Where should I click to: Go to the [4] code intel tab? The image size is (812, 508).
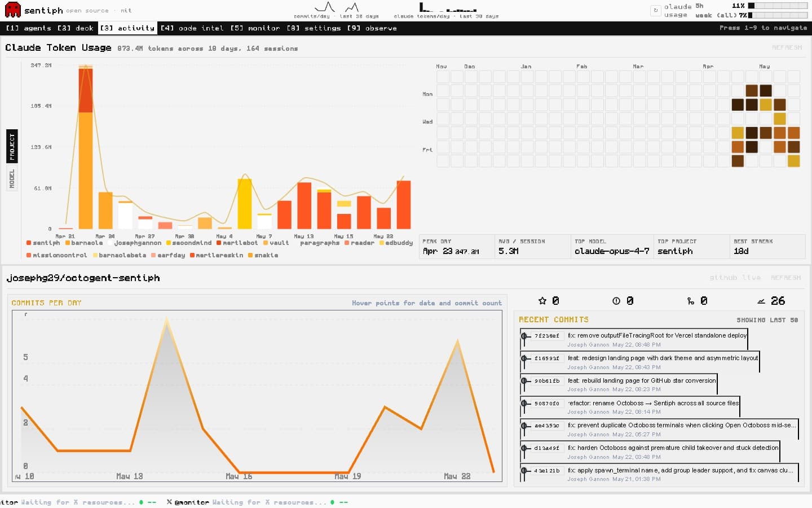pyautogui.click(x=192, y=28)
